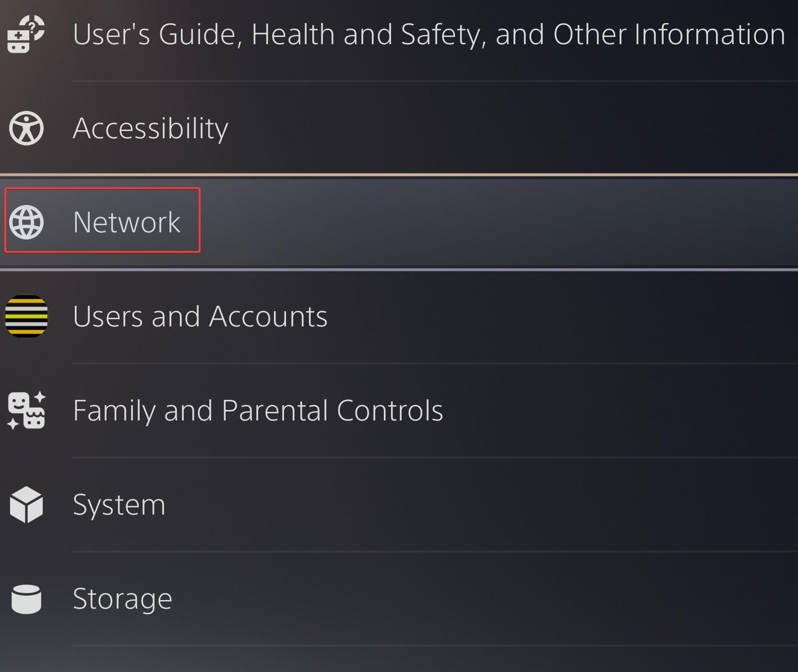The width and height of the screenshot is (798, 672).
Task: Click the Family and Parental Controls faces icon
Action: [x=26, y=410]
